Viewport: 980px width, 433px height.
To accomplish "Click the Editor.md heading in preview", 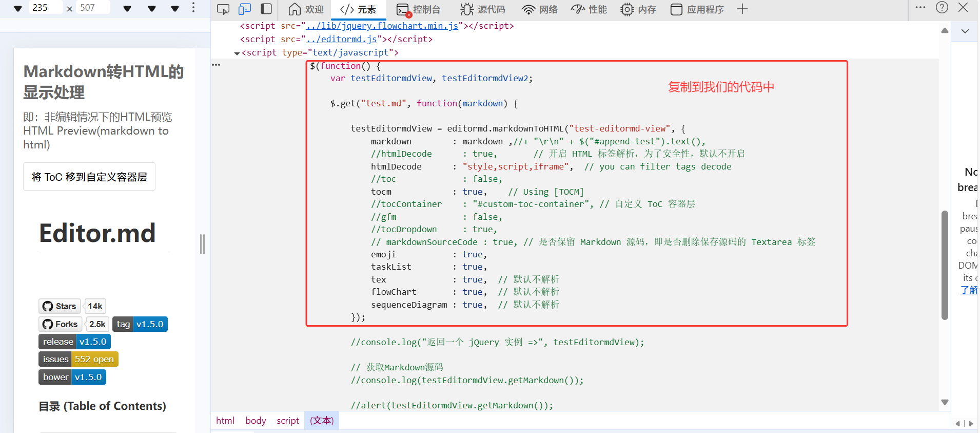I will pos(97,233).
